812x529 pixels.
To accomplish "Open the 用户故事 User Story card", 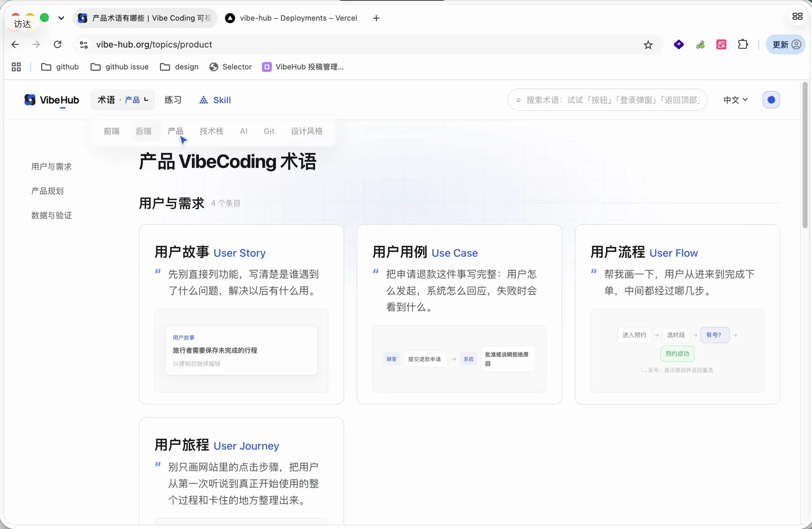I will [241, 314].
